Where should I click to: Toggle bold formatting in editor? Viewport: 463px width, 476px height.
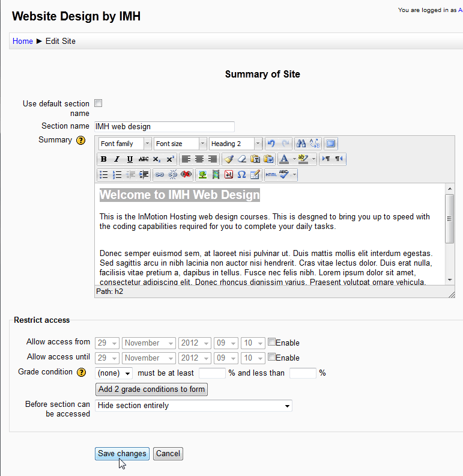[x=103, y=159]
